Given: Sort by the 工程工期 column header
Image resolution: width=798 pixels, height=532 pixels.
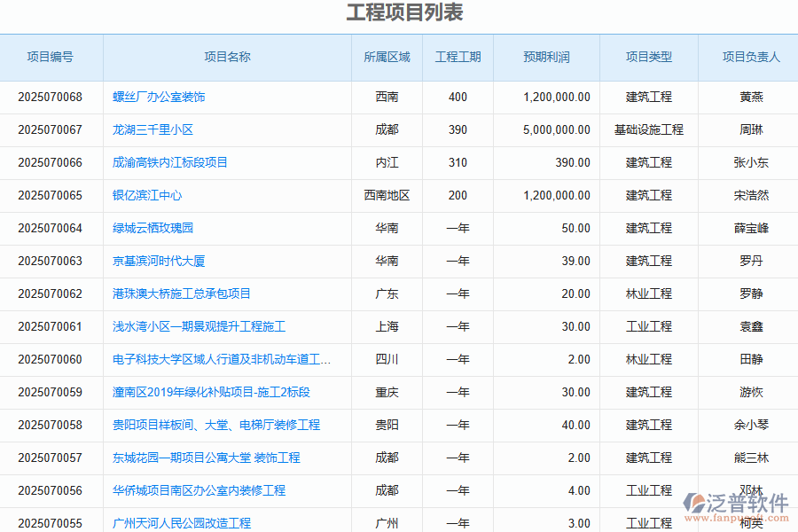Looking at the screenshot, I should pyautogui.click(x=458, y=57).
